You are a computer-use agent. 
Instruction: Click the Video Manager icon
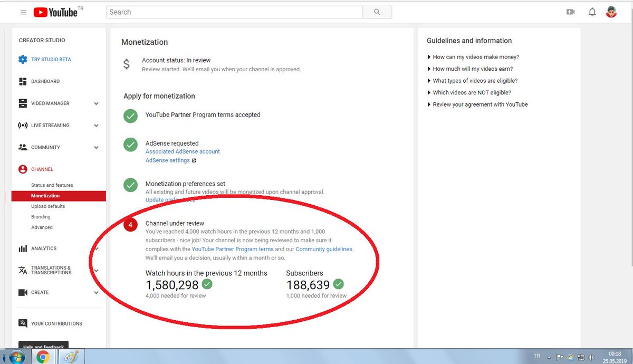pyautogui.click(x=23, y=103)
